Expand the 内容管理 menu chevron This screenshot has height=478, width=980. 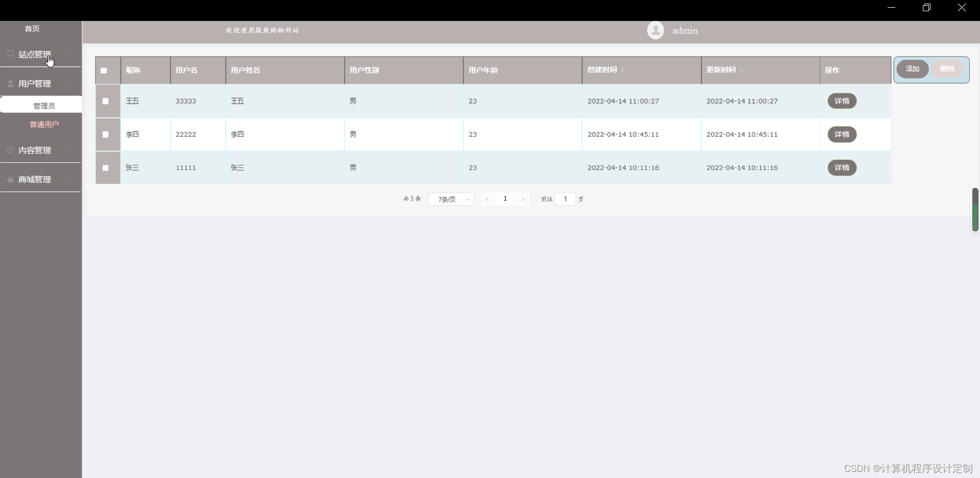69,150
